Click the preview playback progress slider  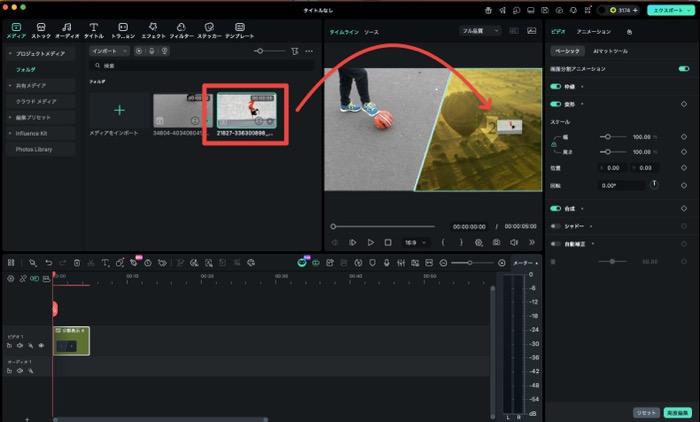[383, 226]
